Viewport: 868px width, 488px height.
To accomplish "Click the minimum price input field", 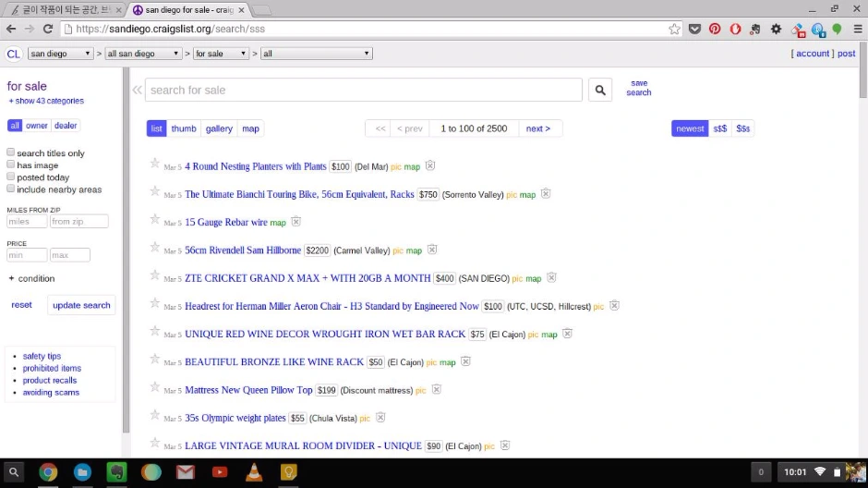I will [x=27, y=255].
